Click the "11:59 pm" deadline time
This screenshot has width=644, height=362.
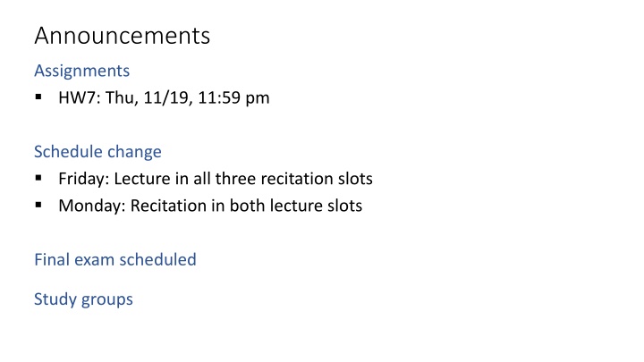[235, 98]
